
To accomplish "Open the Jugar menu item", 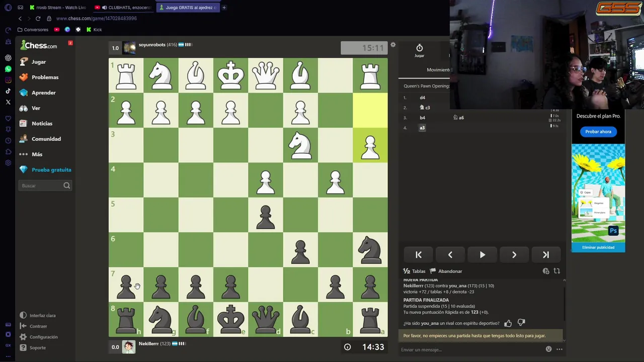I will tap(33, 62).
